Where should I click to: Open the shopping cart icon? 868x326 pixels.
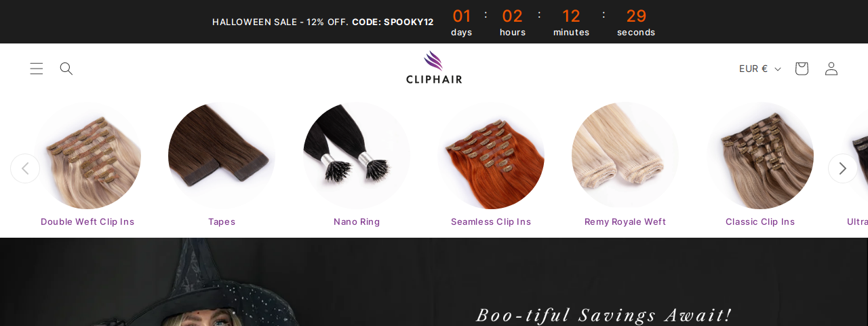tap(802, 69)
